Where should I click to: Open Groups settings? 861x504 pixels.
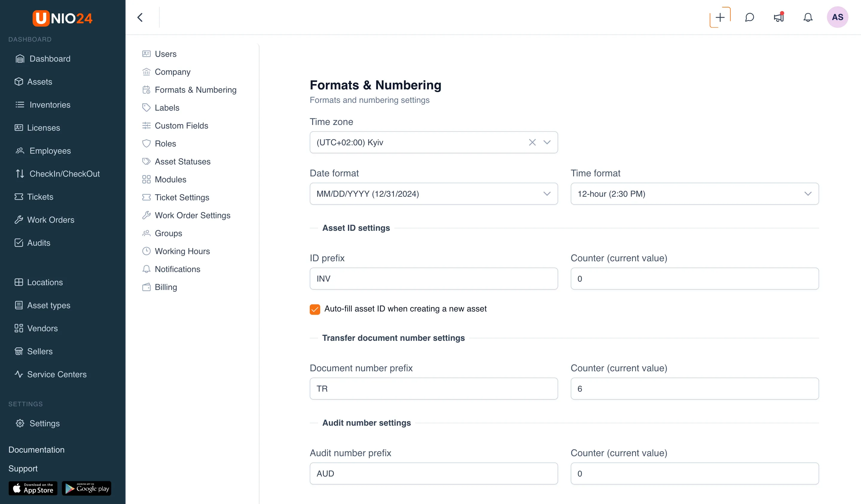click(162, 233)
